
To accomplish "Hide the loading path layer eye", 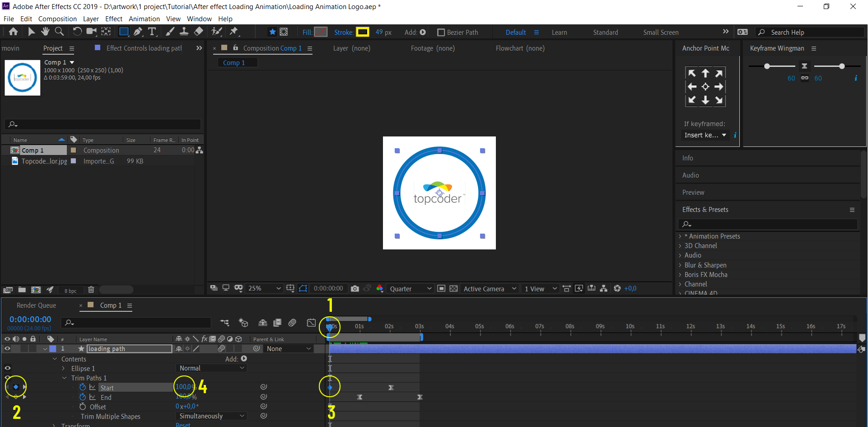I will pyautogui.click(x=7, y=348).
